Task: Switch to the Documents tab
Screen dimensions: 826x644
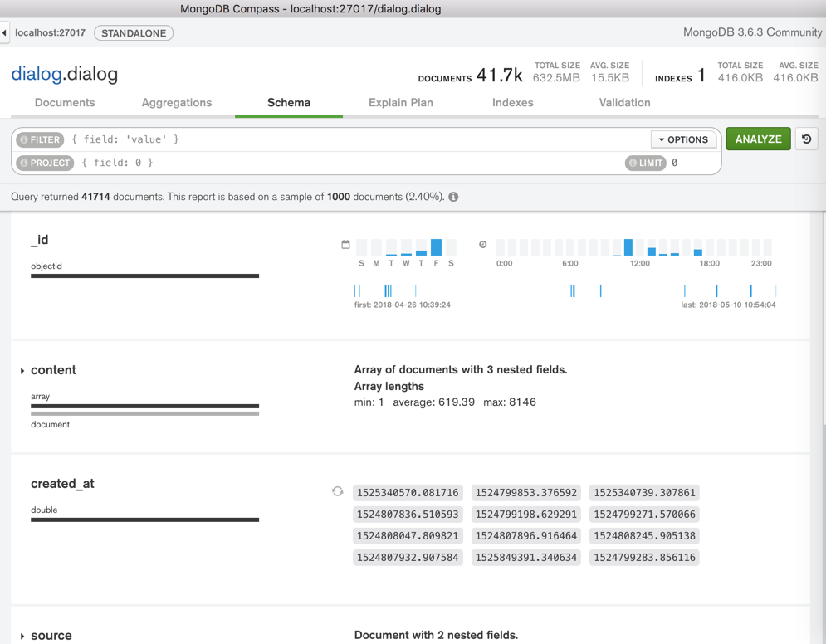Action: (x=65, y=103)
